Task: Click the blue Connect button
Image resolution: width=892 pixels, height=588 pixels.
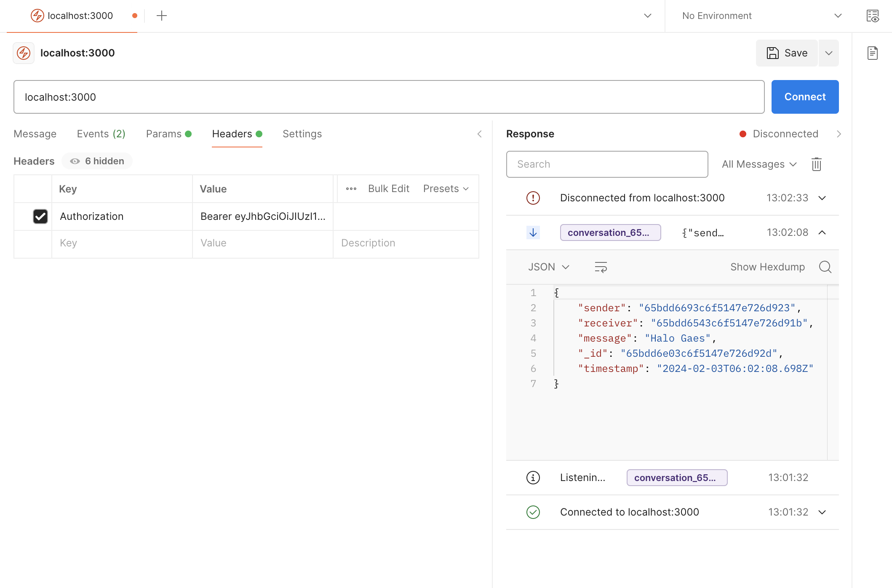Action: [x=804, y=97]
